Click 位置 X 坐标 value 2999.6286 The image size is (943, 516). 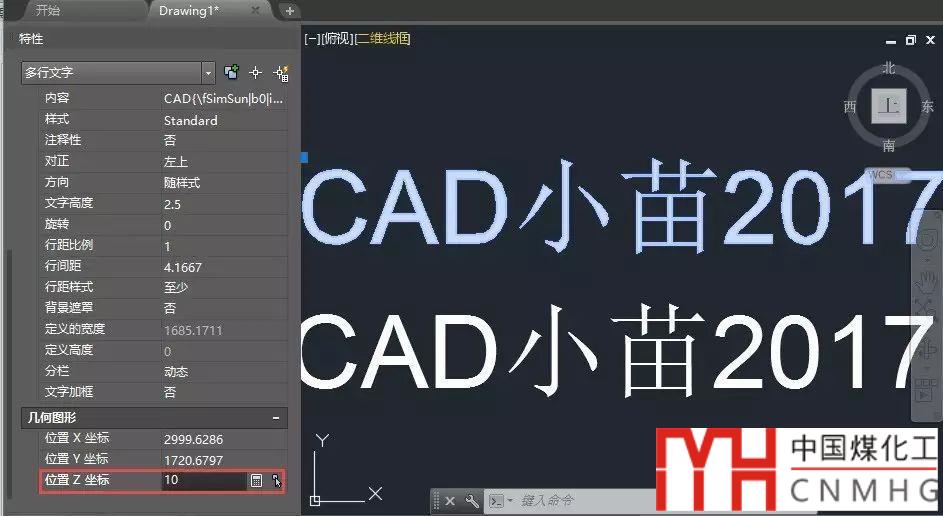[x=193, y=440]
